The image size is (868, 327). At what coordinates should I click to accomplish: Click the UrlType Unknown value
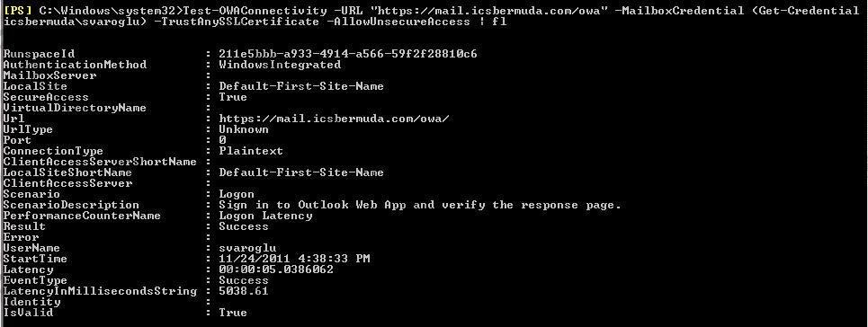coord(244,129)
